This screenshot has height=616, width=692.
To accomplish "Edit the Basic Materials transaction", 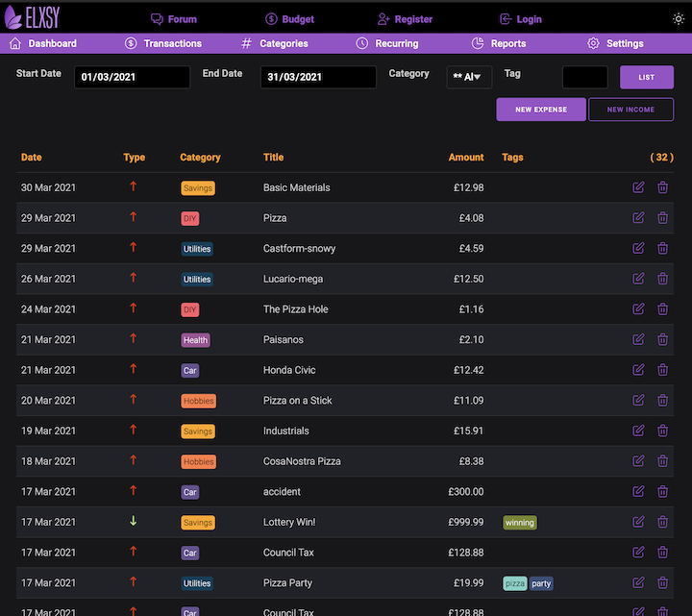I will [638, 187].
